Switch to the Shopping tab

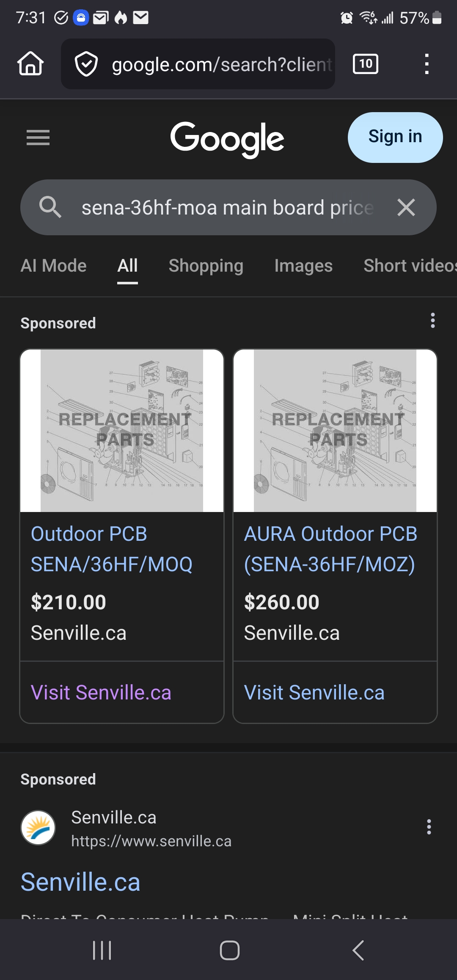point(206,266)
